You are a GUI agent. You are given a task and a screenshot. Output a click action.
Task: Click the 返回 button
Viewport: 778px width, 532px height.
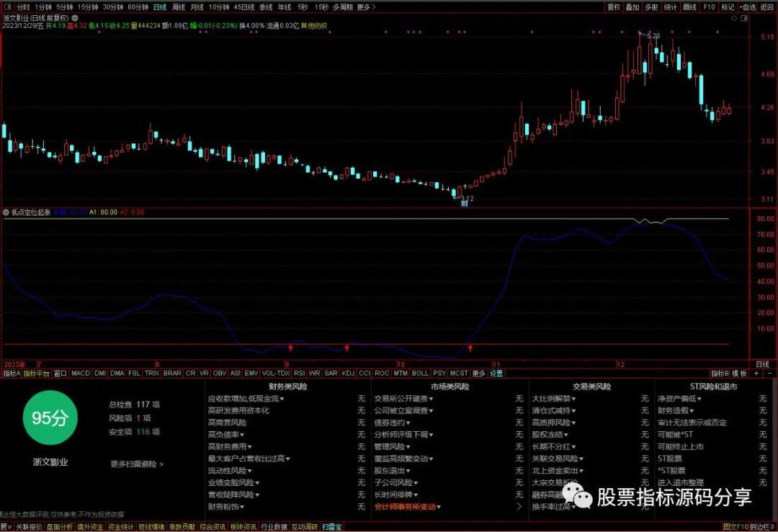(x=767, y=7)
